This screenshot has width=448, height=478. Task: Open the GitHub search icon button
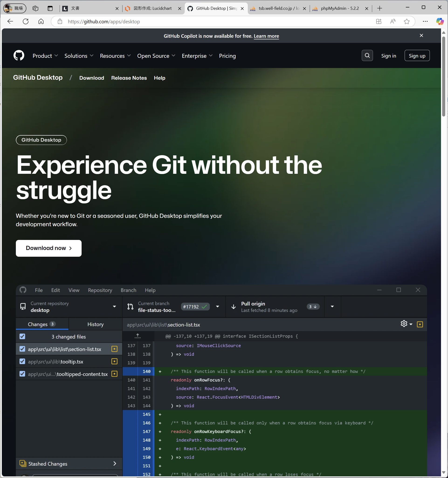click(x=367, y=55)
